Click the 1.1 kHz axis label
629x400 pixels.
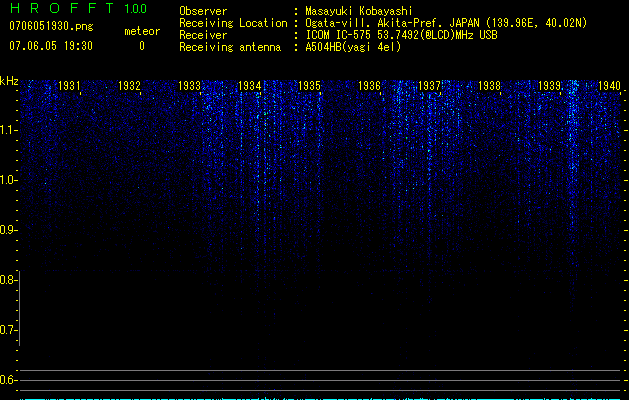pos(7,130)
